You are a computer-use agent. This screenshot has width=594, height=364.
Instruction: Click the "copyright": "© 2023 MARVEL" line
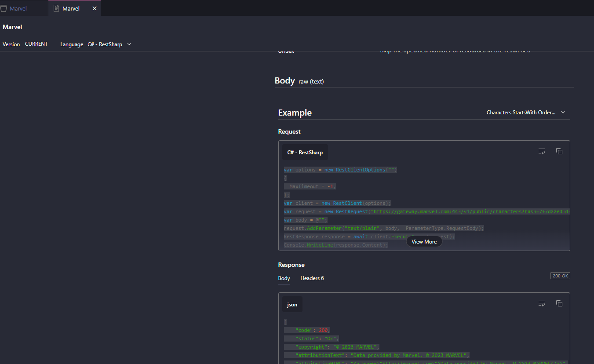(332, 347)
